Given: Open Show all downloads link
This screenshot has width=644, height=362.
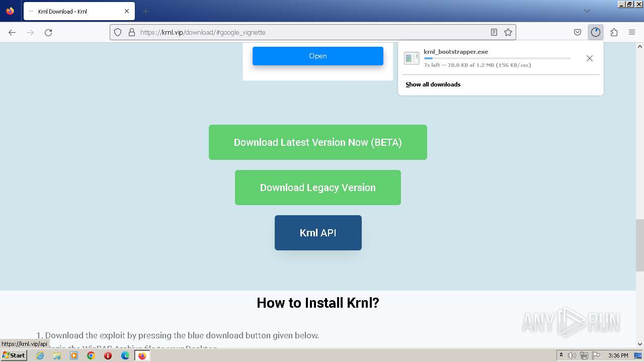Looking at the screenshot, I should click(433, 84).
